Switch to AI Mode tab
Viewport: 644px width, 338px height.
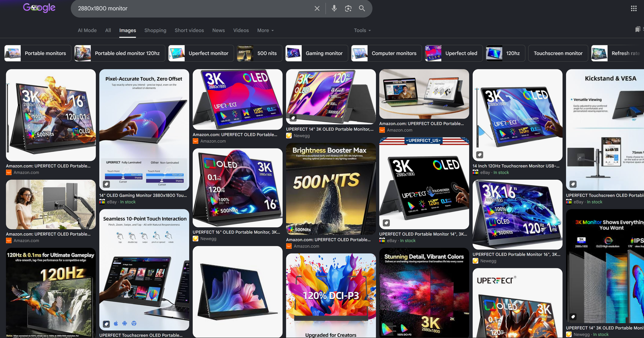pyautogui.click(x=87, y=30)
